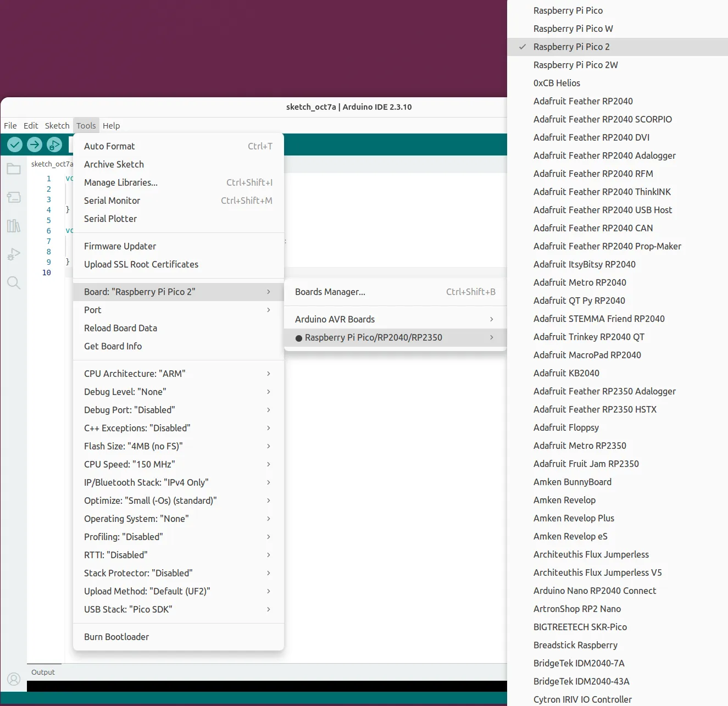
Task: Start the debugger with the Debug icon
Action: [x=54, y=144]
